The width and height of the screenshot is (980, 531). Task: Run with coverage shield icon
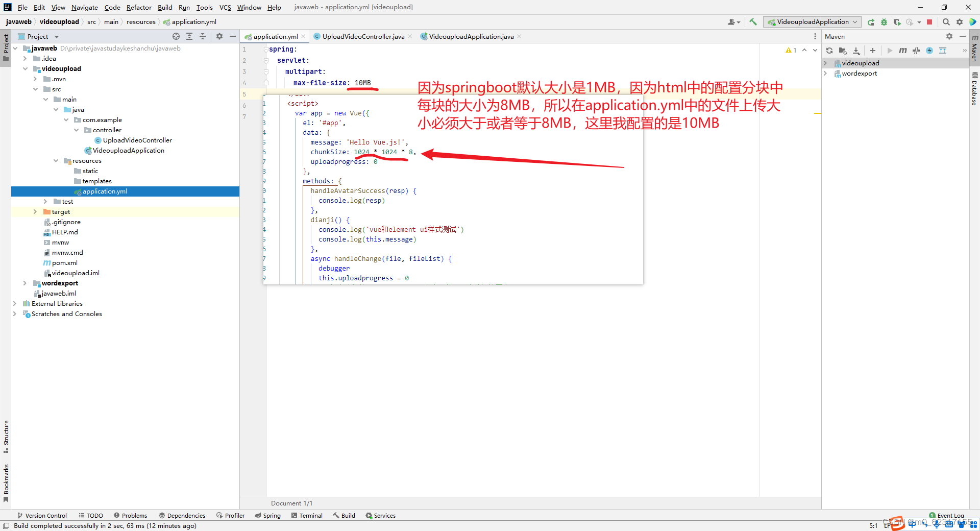[x=897, y=22]
